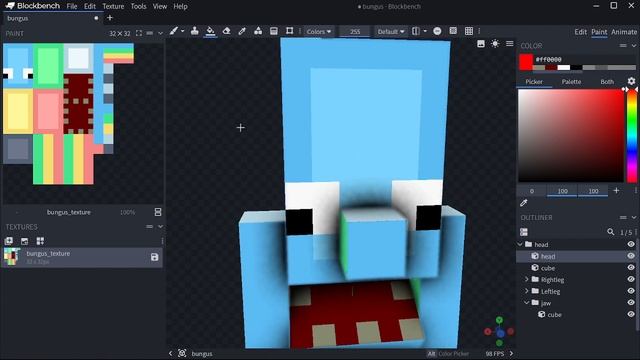Viewport: 640px width, 360px height.
Task: Open the mirror painting options arrow
Action: 425,31
